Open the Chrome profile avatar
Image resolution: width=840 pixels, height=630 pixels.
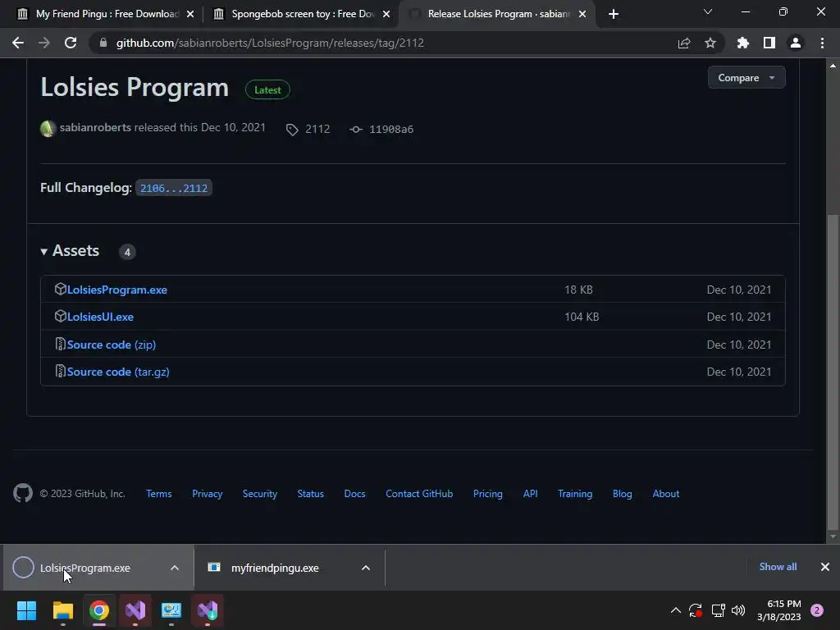(x=796, y=43)
